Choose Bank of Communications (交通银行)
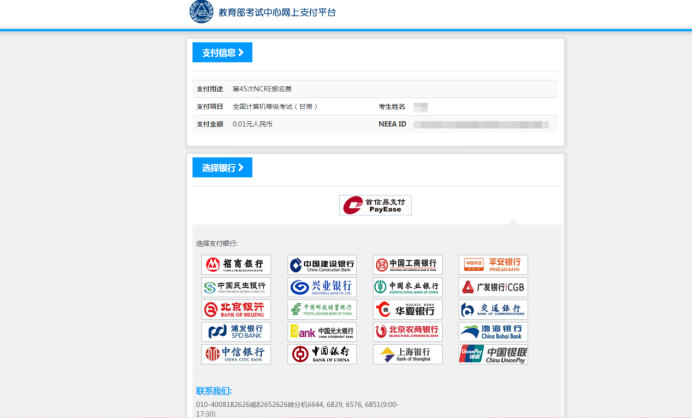The width and height of the screenshot is (692, 418). pos(493,309)
